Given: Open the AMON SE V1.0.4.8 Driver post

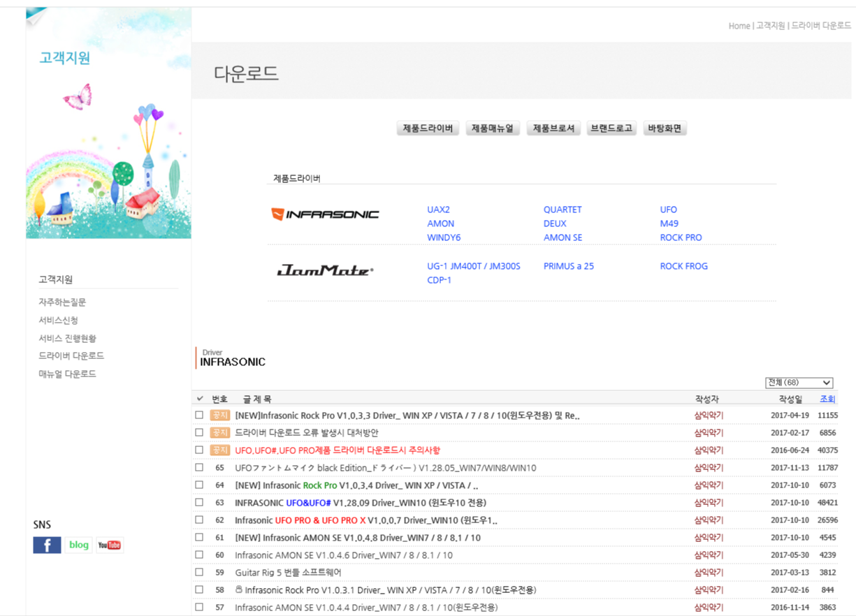Looking at the screenshot, I should pyautogui.click(x=358, y=538).
